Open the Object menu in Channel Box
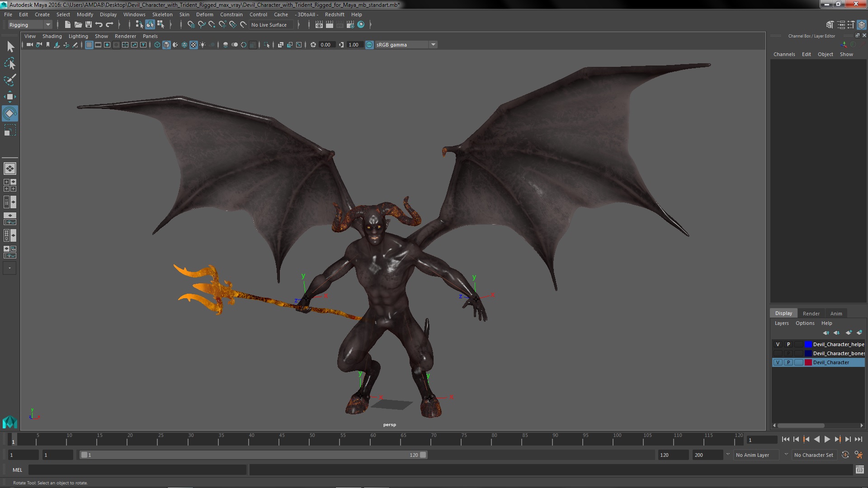The image size is (868, 488). [x=825, y=54]
